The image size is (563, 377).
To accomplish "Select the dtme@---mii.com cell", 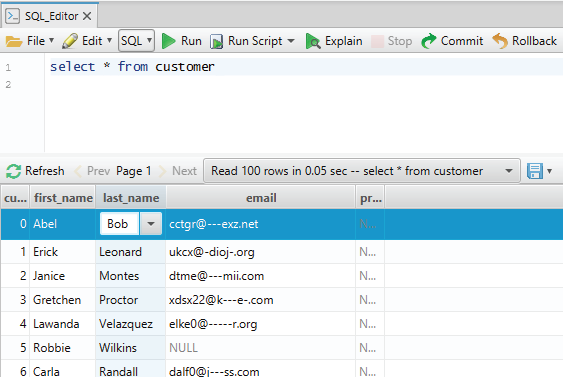I will tap(261, 276).
